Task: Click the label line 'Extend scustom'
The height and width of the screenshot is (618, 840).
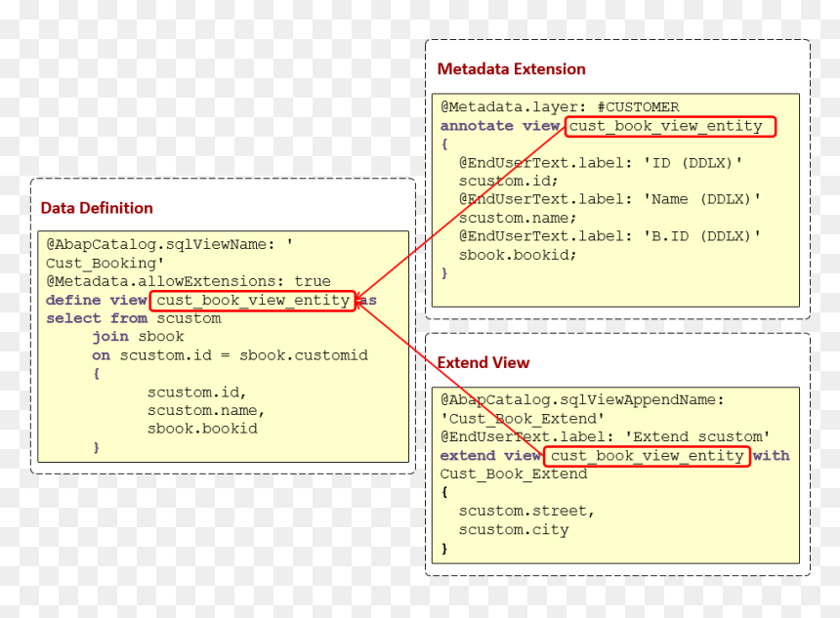Action: tap(606, 436)
